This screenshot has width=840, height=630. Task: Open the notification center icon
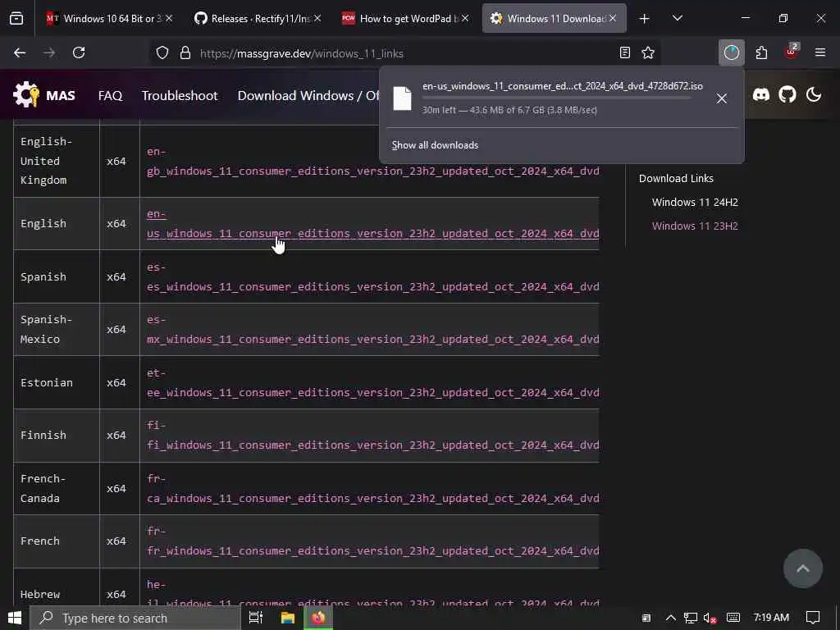[813, 618]
